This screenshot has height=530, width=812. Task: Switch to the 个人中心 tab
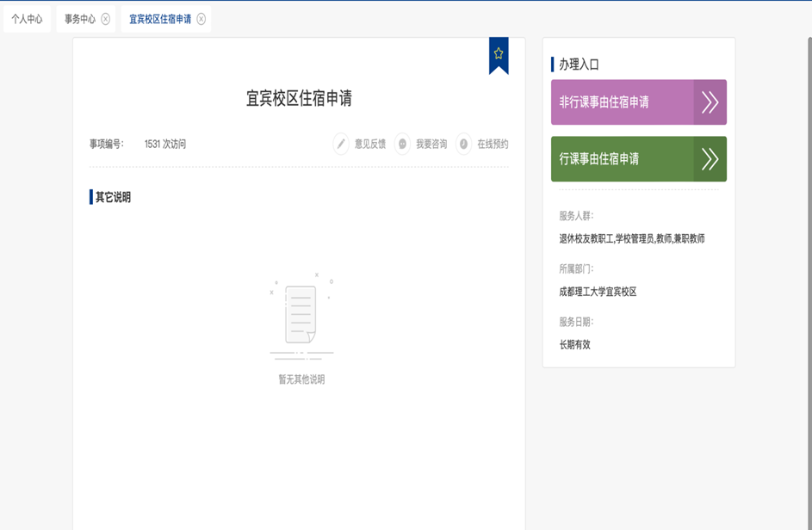(27, 19)
